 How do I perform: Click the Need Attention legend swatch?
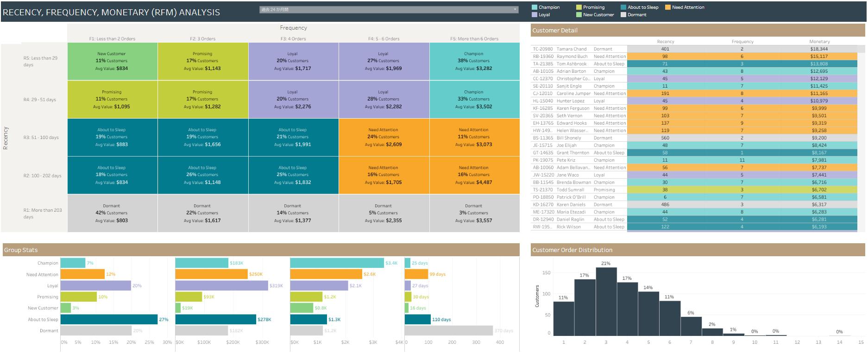click(668, 7)
